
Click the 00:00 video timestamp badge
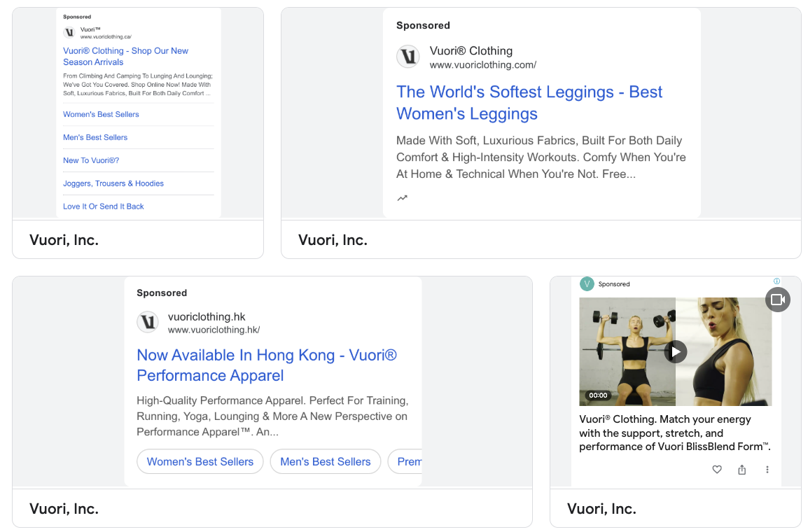click(x=597, y=395)
